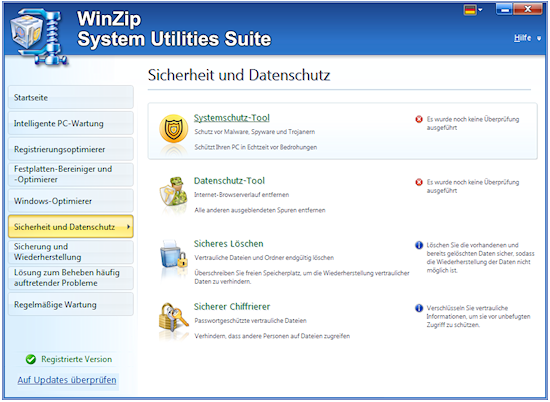Viewport: 550px width, 402px height.
Task: Click 'Überschreiben Sie freien Speicherplatz' description text
Action: 302,277
